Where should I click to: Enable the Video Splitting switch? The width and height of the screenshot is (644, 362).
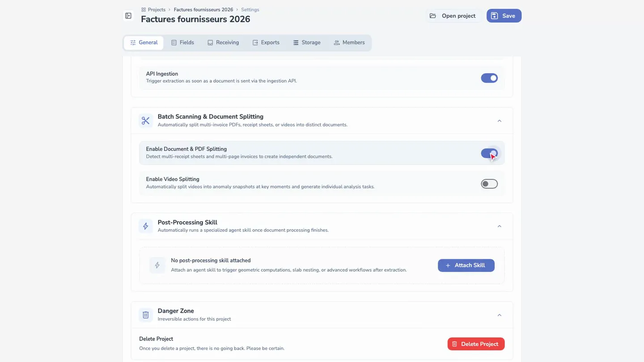[489, 184]
